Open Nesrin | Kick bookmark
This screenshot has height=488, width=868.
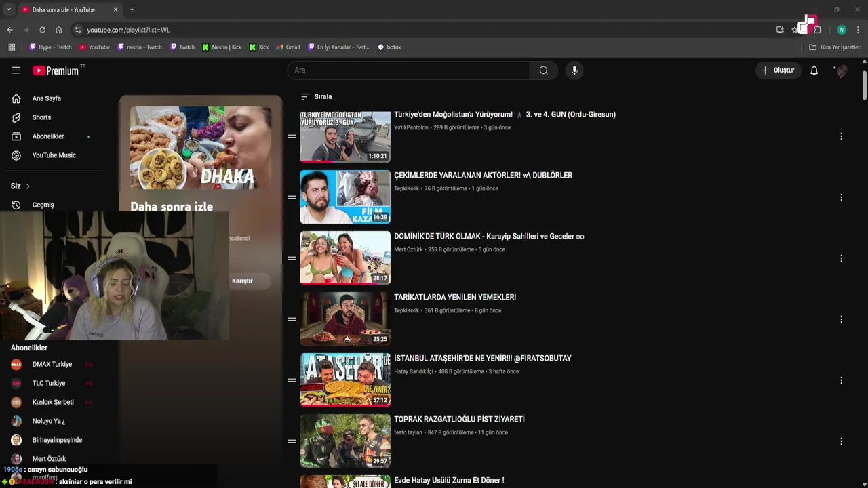coord(222,47)
